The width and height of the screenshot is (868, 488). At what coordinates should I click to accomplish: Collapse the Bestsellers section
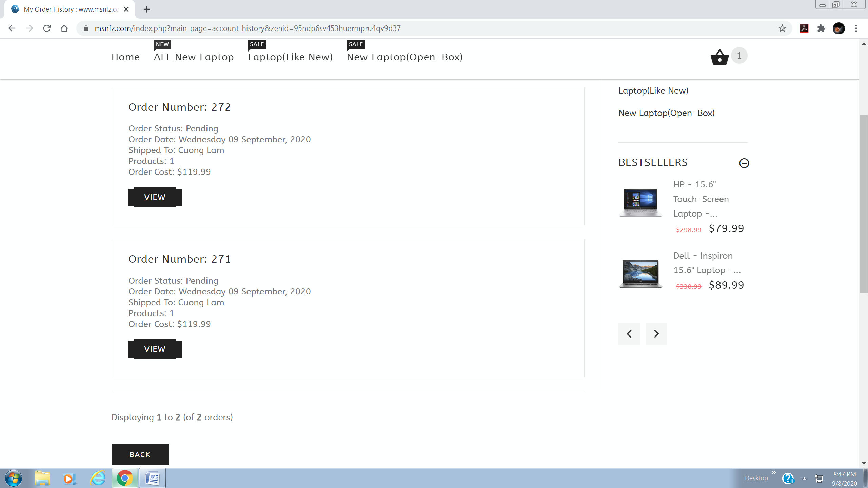pos(744,163)
